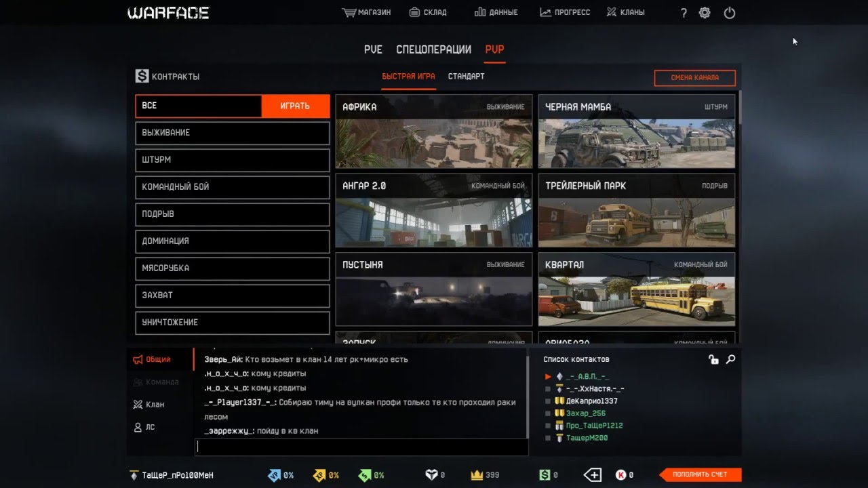This screenshot has height=488, width=868.
Task: Click the yellow booster percentage icon
Action: pyautogui.click(x=319, y=475)
